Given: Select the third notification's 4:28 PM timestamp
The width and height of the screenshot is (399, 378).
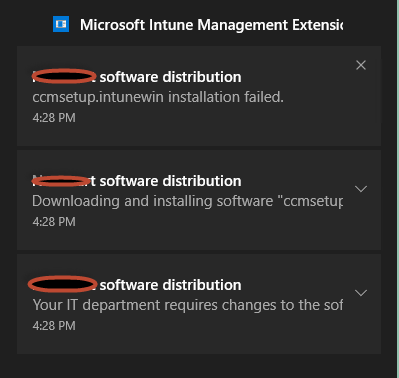Looking at the screenshot, I should [x=54, y=326].
